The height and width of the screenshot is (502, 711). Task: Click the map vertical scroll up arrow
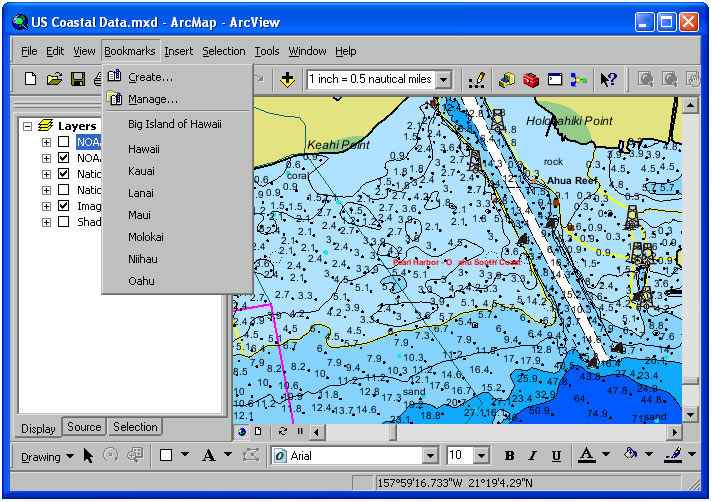[x=690, y=106]
